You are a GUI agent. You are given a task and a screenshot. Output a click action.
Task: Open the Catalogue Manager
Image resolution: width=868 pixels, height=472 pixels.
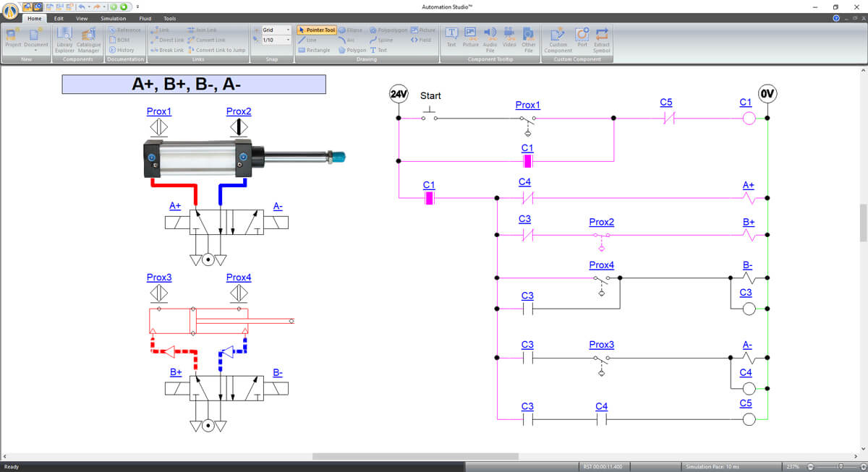[88, 40]
